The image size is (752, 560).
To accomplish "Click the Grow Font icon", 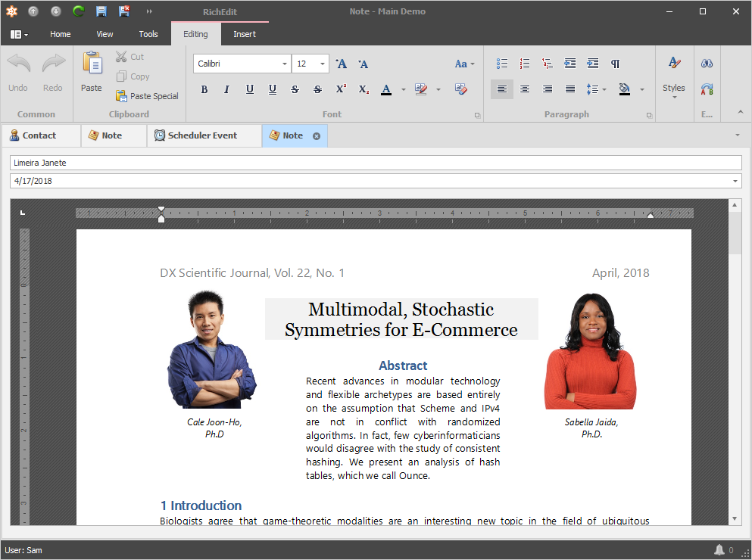I will (341, 64).
